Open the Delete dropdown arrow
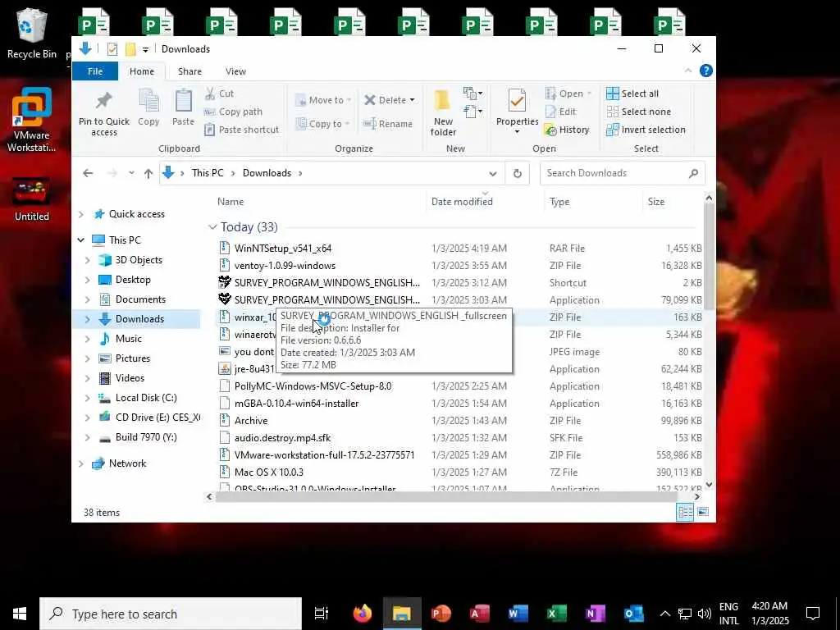 coord(412,100)
